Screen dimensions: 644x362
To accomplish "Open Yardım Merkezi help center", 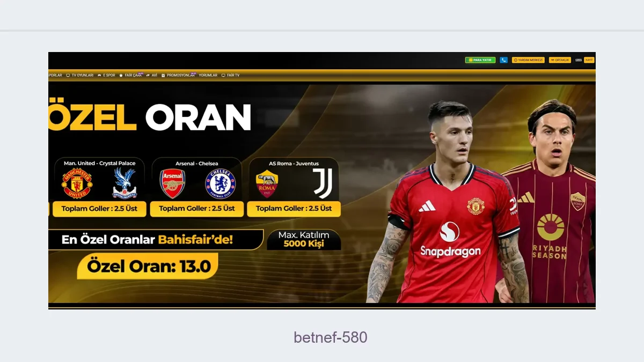I will (528, 60).
